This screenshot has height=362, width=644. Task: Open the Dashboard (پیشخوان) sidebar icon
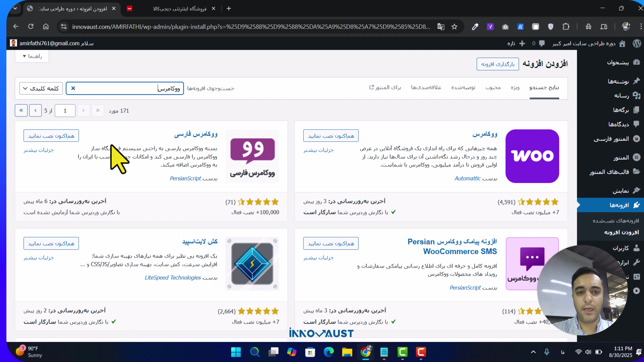pyautogui.click(x=636, y=62)
